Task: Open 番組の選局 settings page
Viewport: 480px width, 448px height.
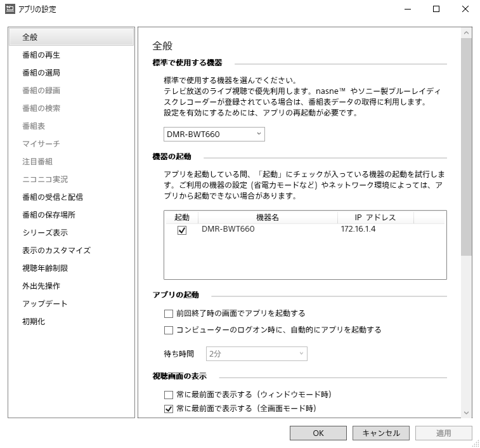Action: (x=41, y=73)
